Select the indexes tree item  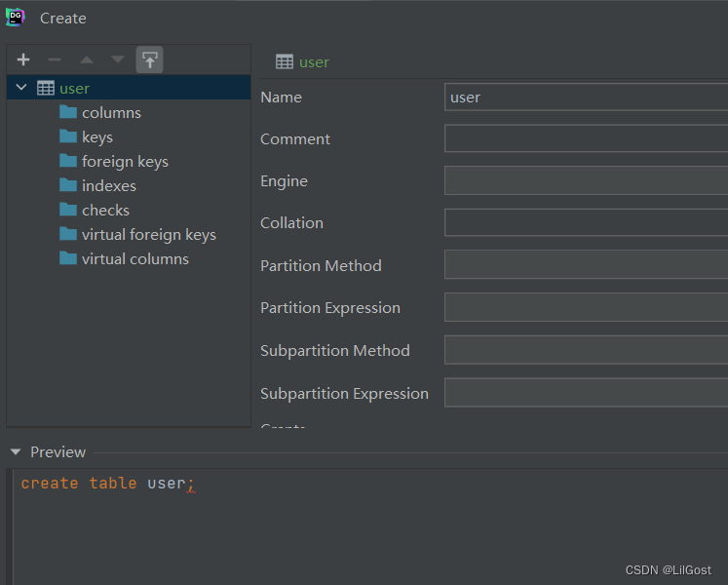click(109, 186)
